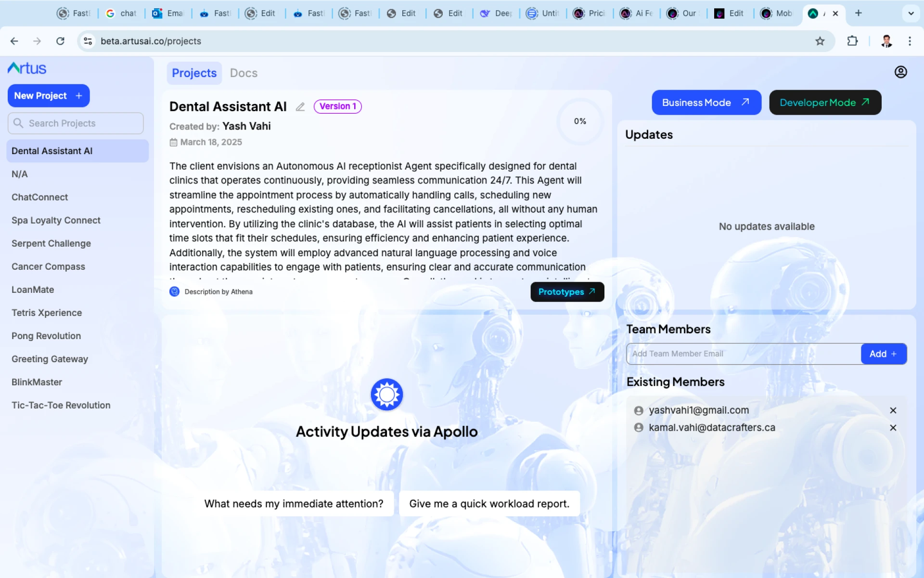924x578 pixels.
Task: Click the Apollo sun icon
Action: coord(386,394)
